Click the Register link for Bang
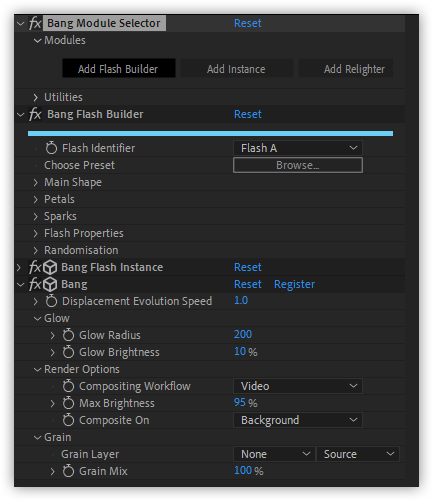 (294, 284)
